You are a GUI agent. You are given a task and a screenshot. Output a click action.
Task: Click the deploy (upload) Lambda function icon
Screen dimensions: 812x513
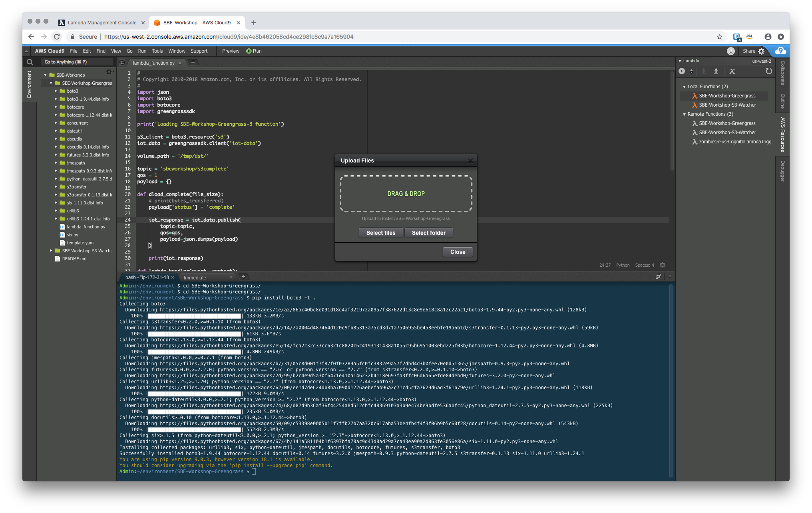pyautogui.click(x=716, y=71)
